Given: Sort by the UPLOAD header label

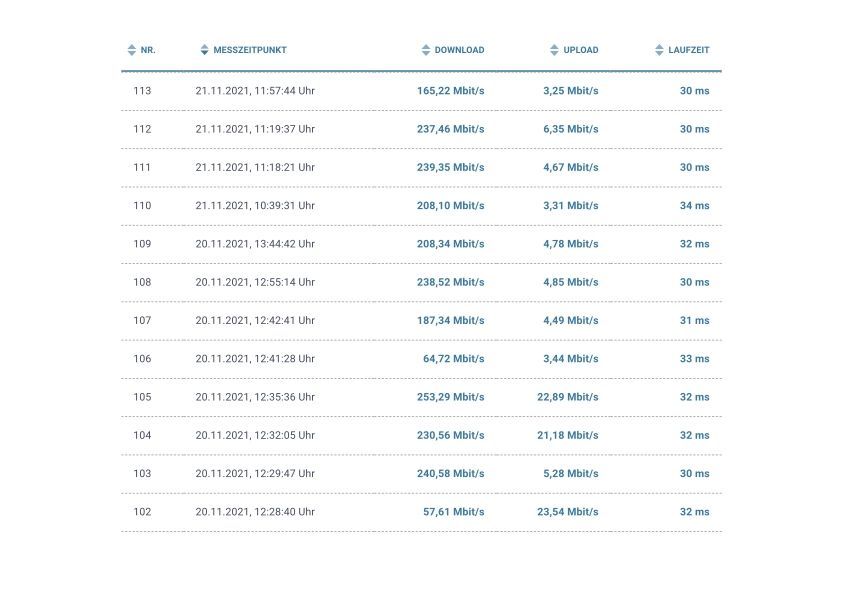Looking at the screenshot, I should [581, 50].
